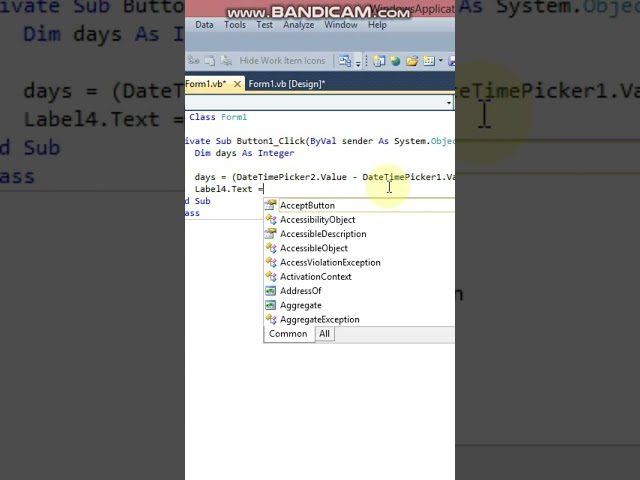Switch to the Form1.vb code tab
Viewport: 640px width, 480px height.
pyautogui.click(x=206, y=84)
